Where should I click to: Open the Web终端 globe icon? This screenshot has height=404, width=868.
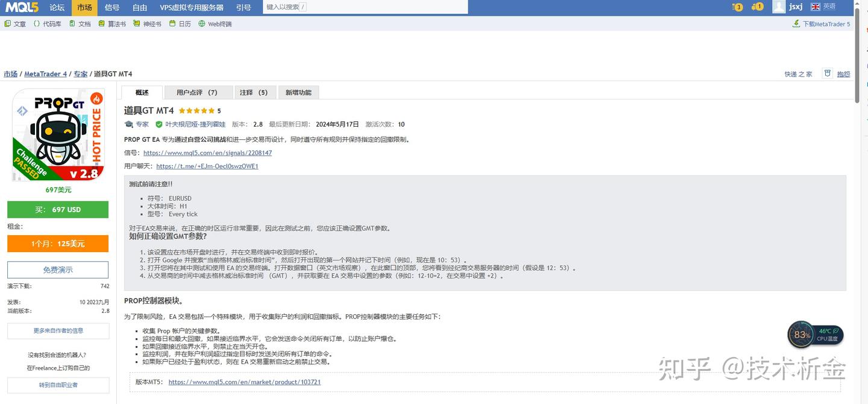[x=202, y=24]
